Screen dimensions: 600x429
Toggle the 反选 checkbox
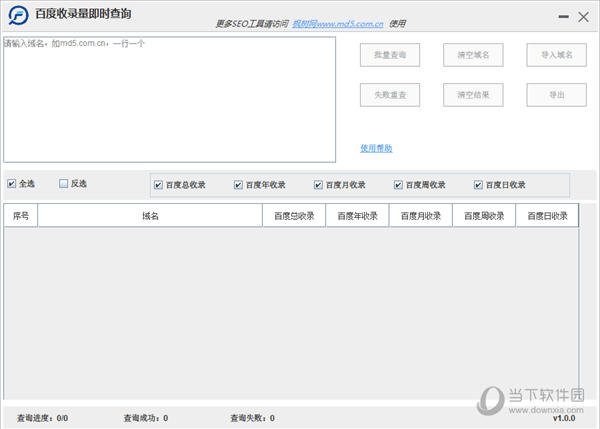[64, 183]
